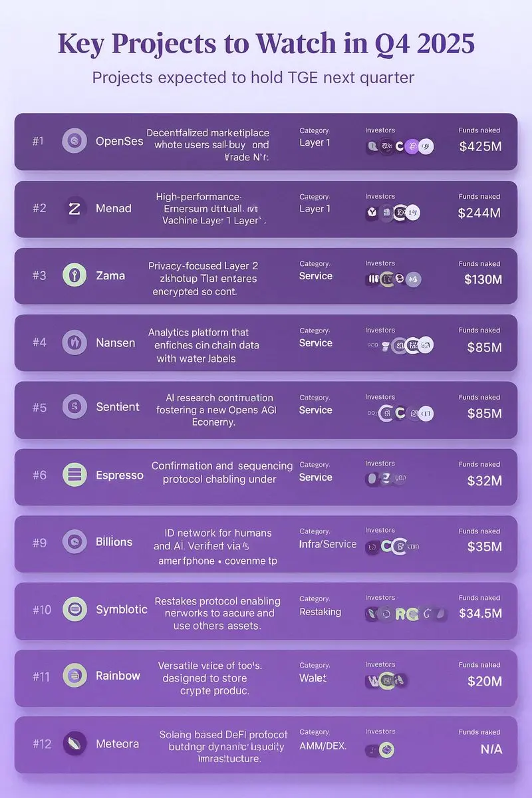Select the dark Meteora leaf icon

click(x=74, y=743)
